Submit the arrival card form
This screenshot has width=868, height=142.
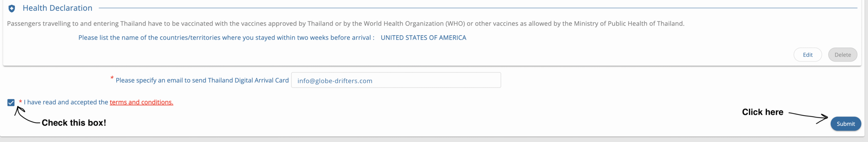point(845,124)
